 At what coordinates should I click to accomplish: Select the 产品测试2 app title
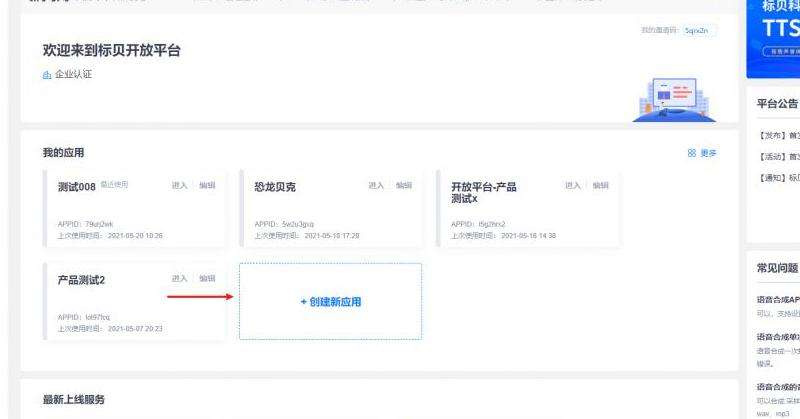point(81,280)
